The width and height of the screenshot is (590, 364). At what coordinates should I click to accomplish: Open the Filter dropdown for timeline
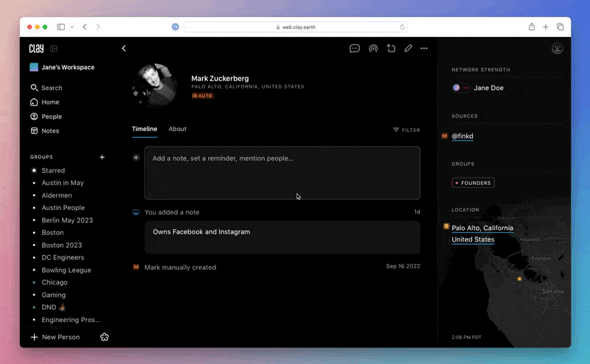406,130
